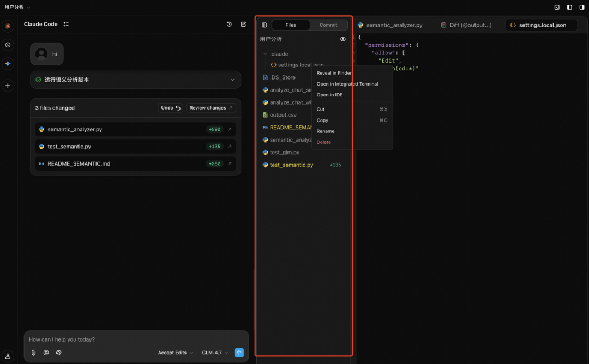Open the semantic_analyzer.py editor tab
Screen dimensions: 589x364
(x=390, y=25)
